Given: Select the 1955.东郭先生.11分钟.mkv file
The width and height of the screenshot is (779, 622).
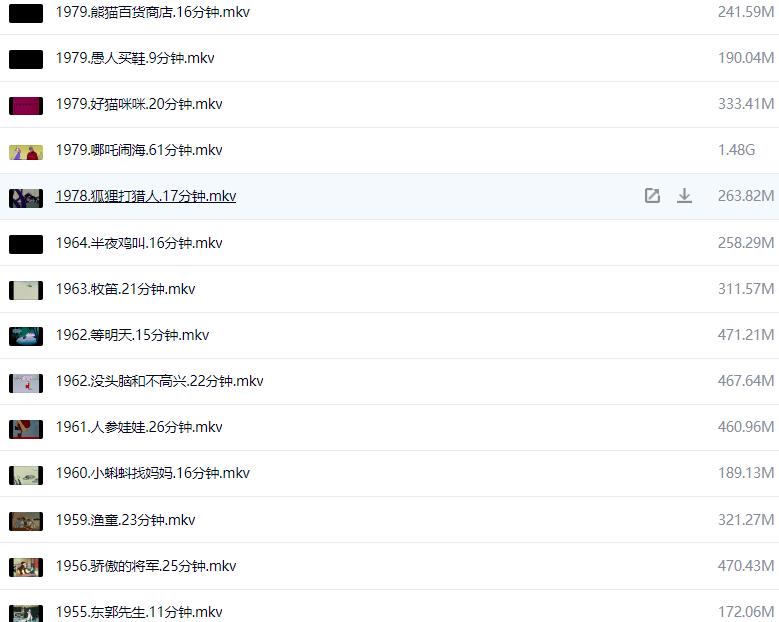Looking at the screenshot, I should point(139,612).
